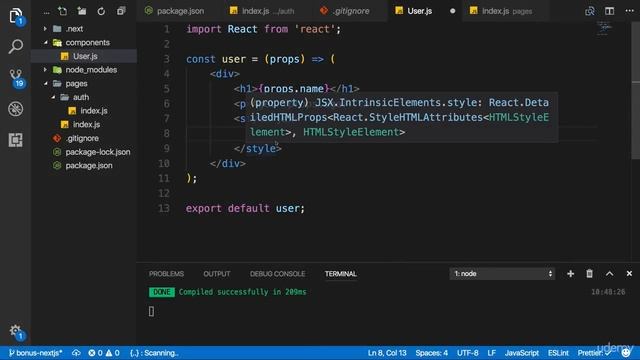
Task: Click 'export default user;' on line 13
Action: point(245,208)
